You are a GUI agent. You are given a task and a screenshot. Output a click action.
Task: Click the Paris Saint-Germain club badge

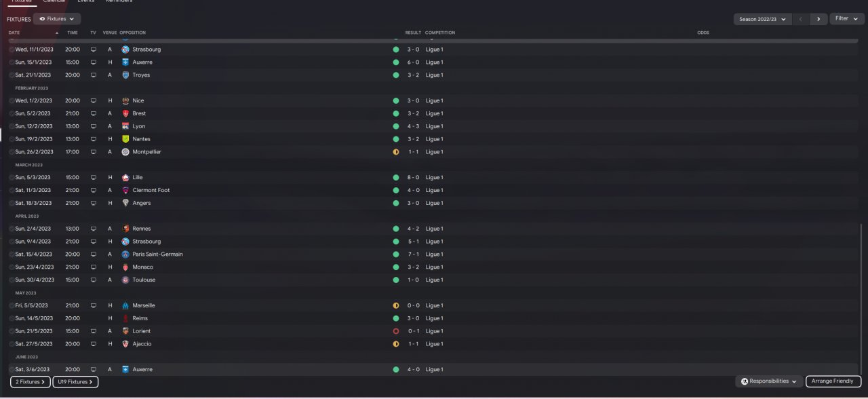tap(125, 254)
